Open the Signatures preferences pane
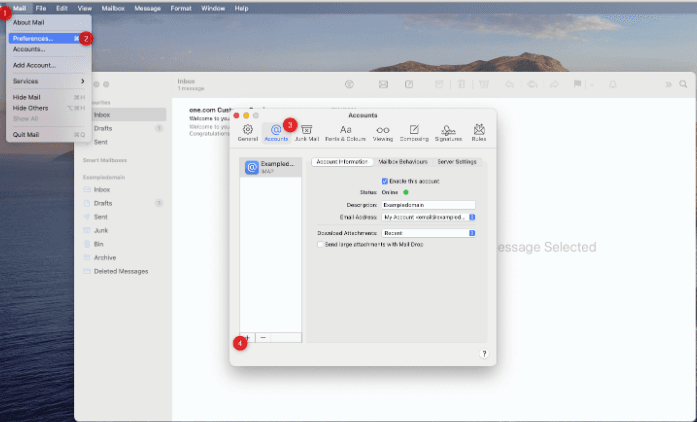 pos(448,132)
